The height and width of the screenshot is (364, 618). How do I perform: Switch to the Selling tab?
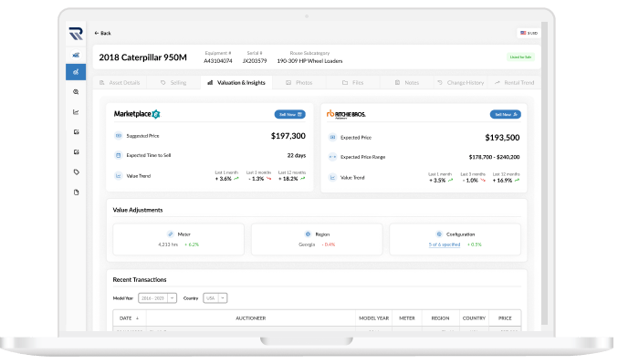tap(173, 83)
